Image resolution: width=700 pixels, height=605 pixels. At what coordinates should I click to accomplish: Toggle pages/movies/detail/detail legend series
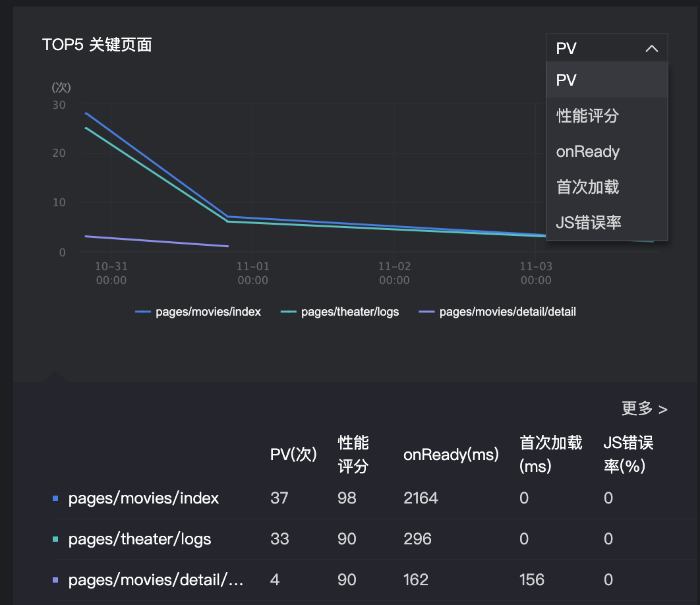[498, 312]
